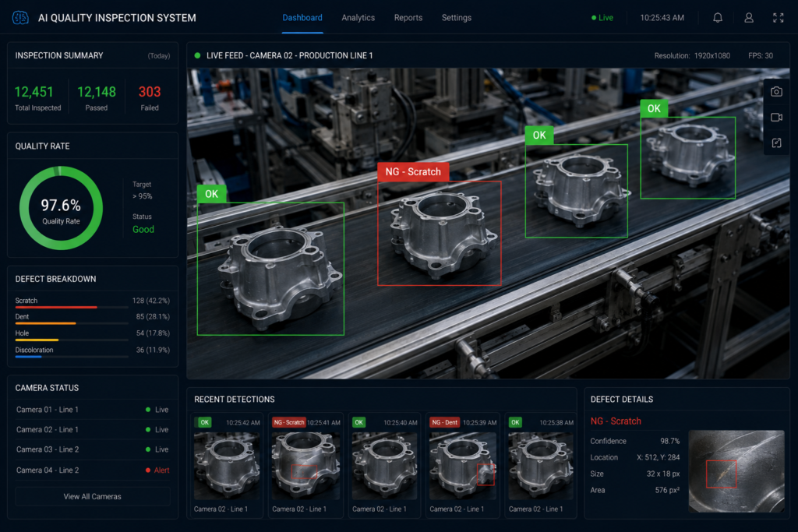
Task: Open the Analytics tab
Action: coord(358,17)
